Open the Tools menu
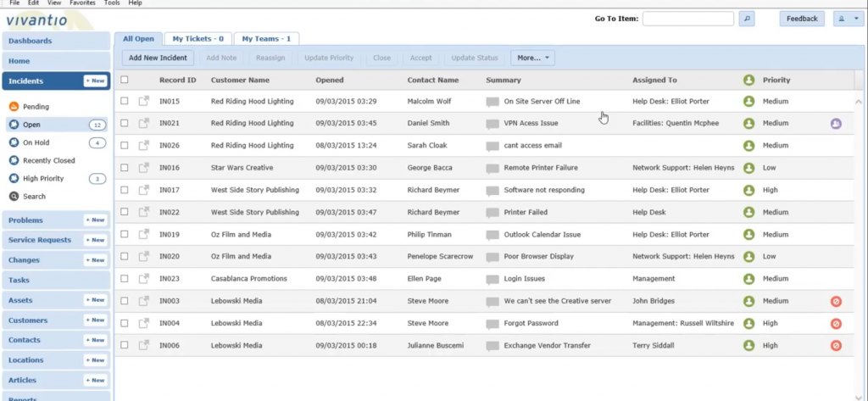 112,3
